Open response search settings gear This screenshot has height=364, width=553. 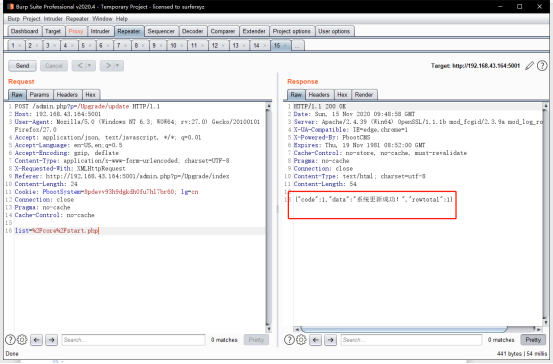pyautogui.click(x=301, y=340)
